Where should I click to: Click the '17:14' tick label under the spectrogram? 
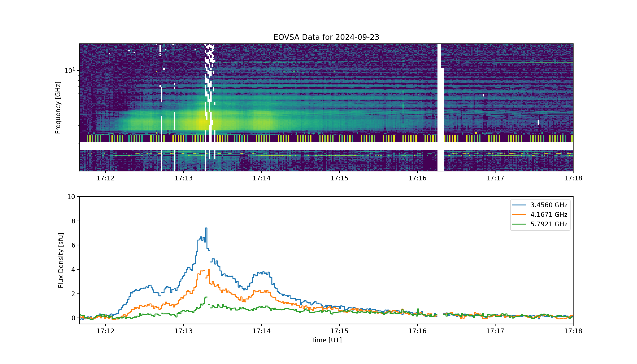coord(261,178)
